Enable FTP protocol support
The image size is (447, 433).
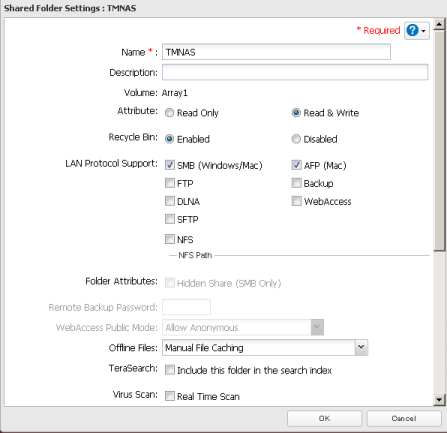(170, 183)
